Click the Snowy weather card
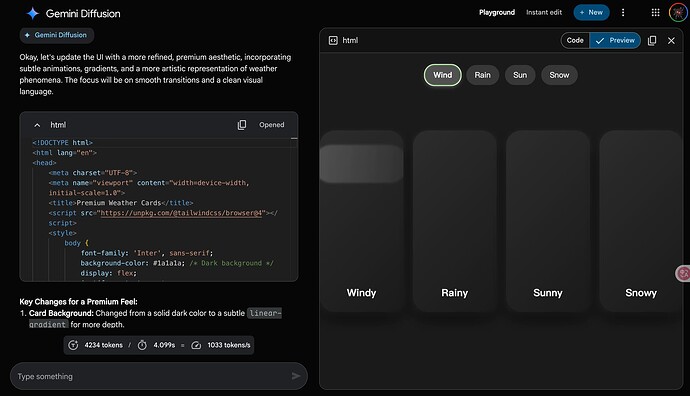Viewport: 690px width, 396px height. point(641,221)
